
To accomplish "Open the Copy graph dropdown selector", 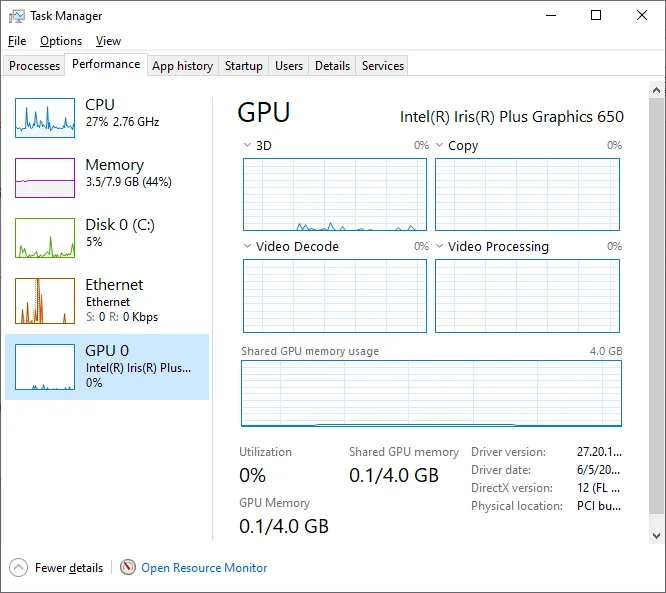I will [441, 146].
